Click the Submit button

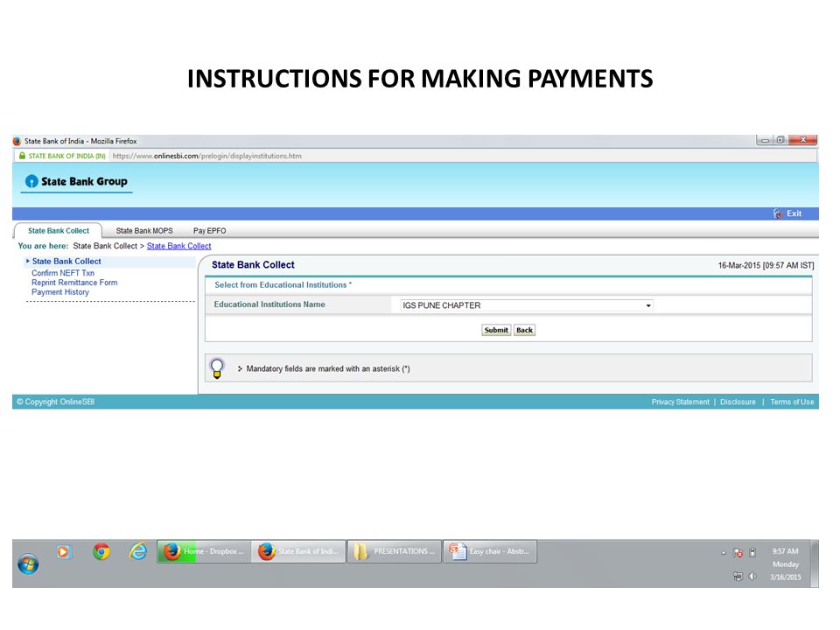pyautogui.click(x=496, y=330)
